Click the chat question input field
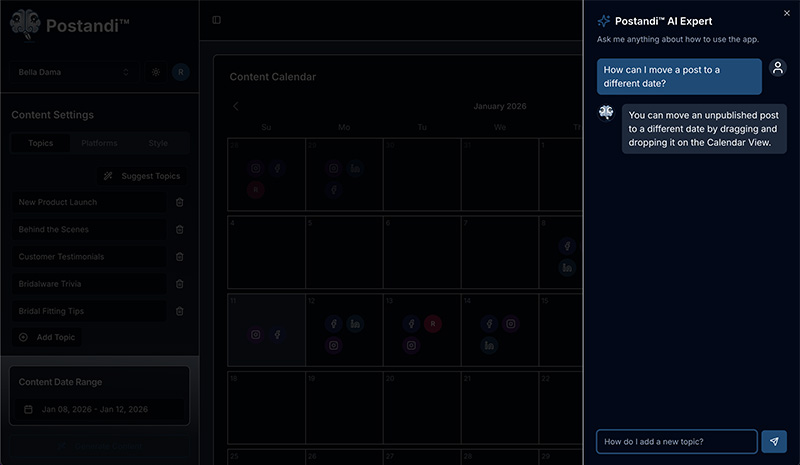The image size is (800, 465). (676, 441)
